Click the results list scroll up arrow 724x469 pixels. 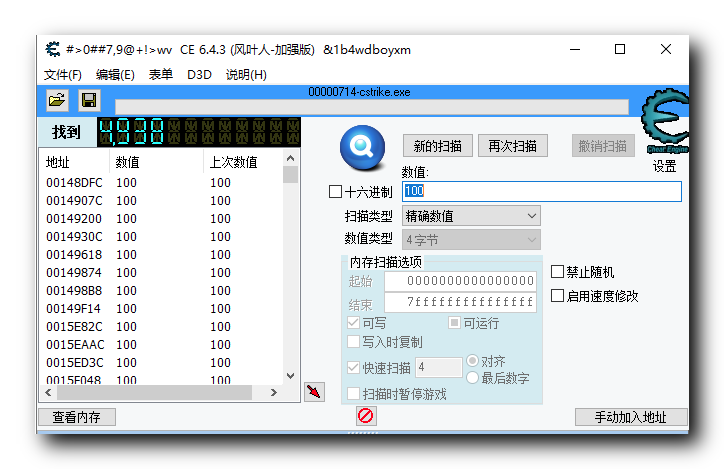(290, 158)
